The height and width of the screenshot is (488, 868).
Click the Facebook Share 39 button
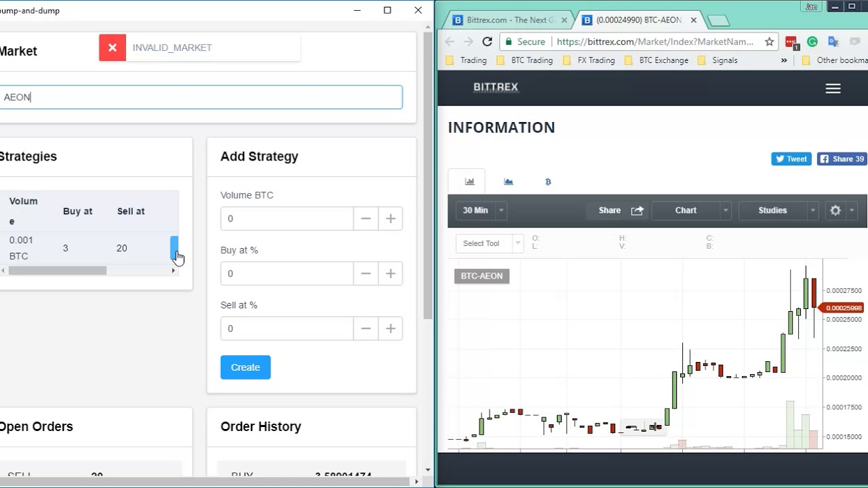[842, 159]
